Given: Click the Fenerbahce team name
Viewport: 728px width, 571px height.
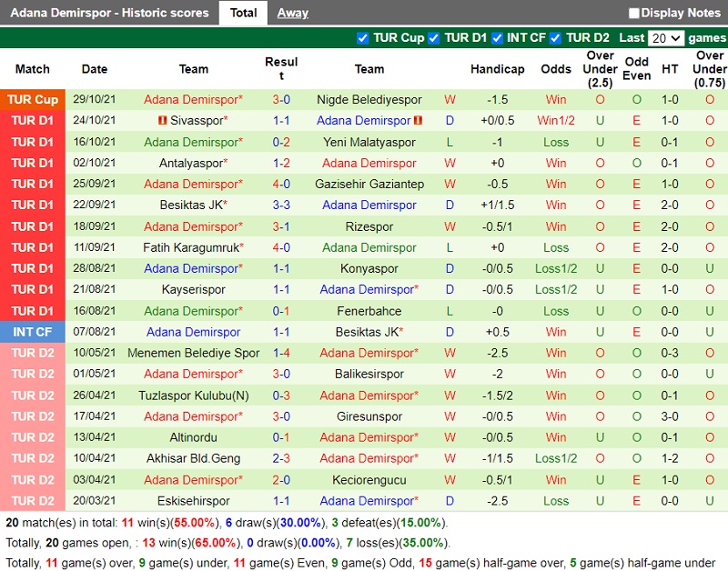Looking at the screenshot, I should coord(369,311).
